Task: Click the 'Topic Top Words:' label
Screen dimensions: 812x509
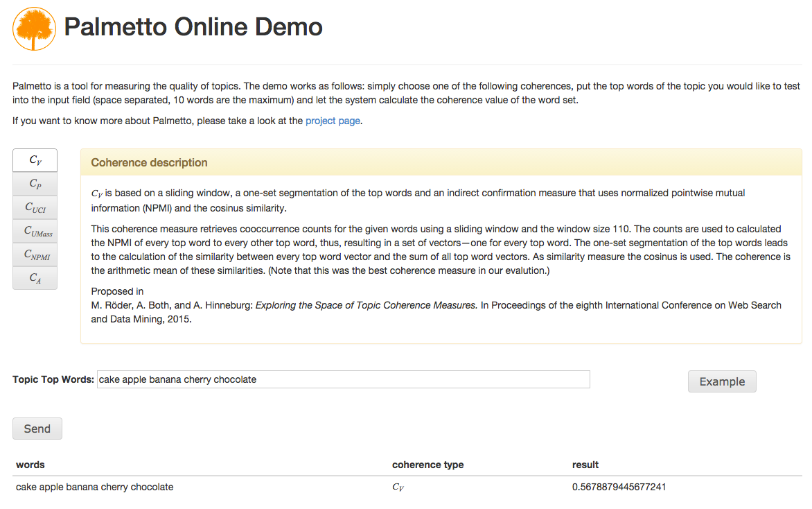Action: [x=53, y=379]
